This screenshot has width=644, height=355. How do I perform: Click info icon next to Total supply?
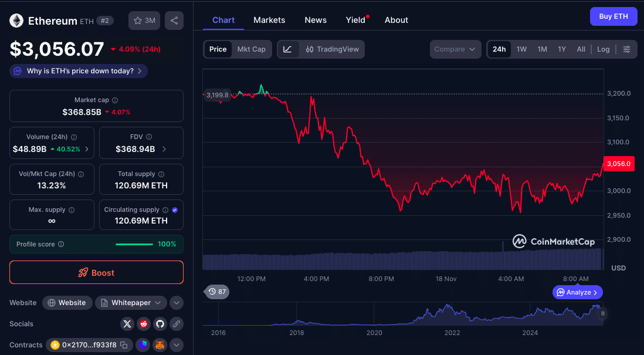point(161,174)
